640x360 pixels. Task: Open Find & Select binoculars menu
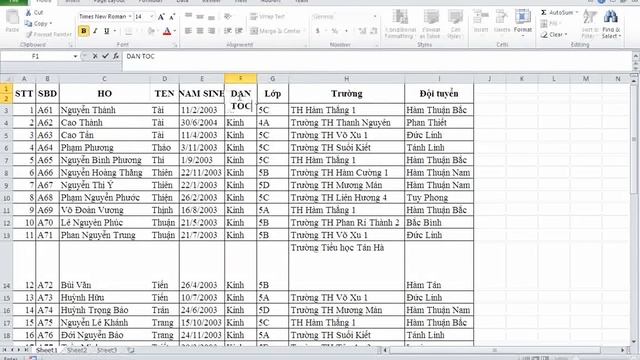pos(611,24)
